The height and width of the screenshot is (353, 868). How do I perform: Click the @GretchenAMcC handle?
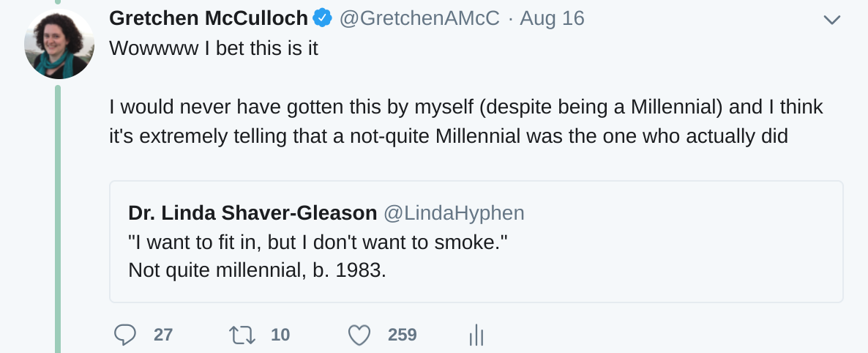422,18
